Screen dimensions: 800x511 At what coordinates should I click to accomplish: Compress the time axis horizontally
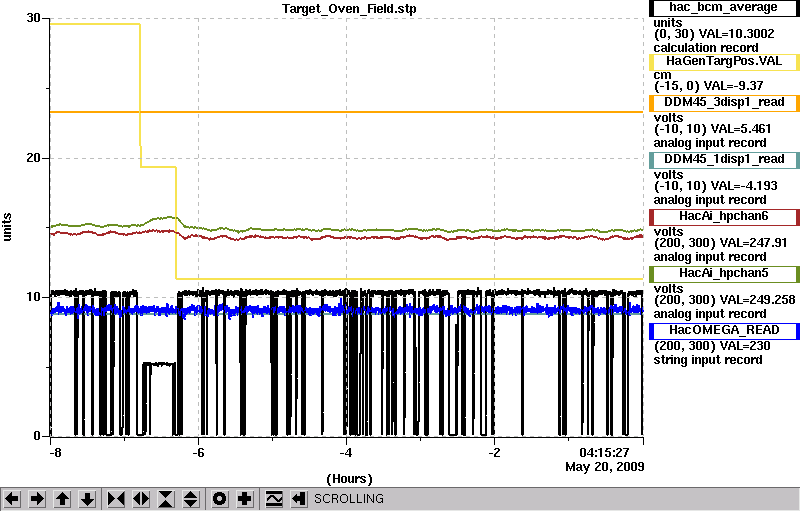[116, 499]
